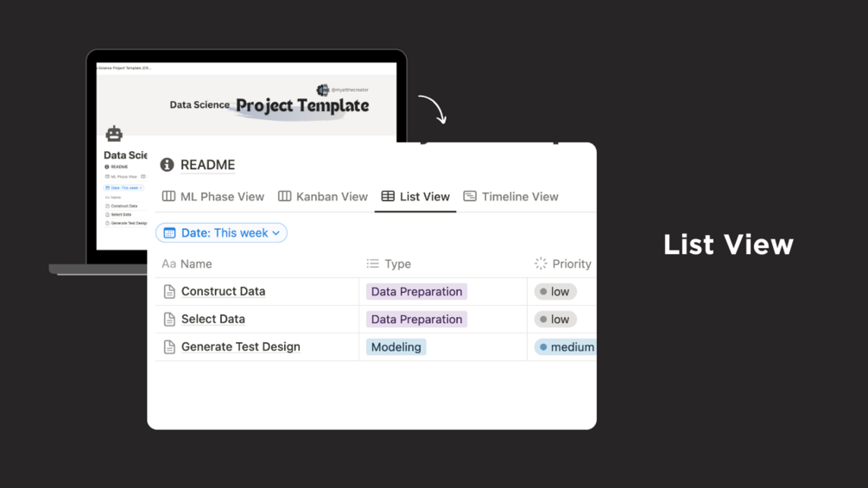Open the Generate Test Design entry
The width and height of the screenshot is (868, 488).
[x=240, y=347]
